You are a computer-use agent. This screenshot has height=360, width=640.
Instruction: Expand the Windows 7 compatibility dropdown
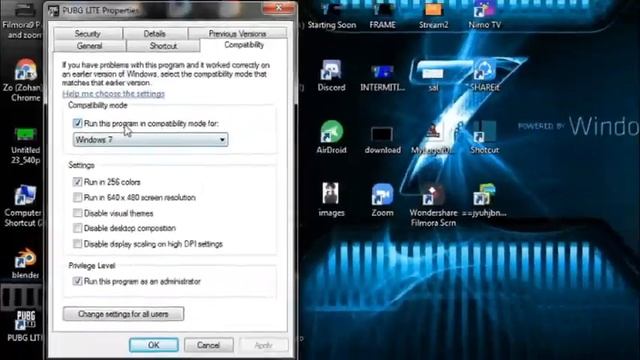[x=150, y=140]
